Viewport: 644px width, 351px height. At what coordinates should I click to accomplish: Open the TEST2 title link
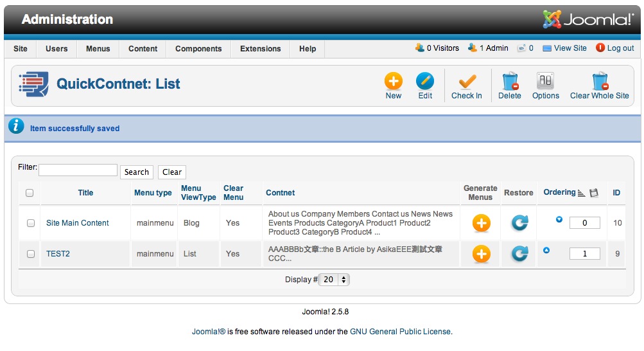58,253
